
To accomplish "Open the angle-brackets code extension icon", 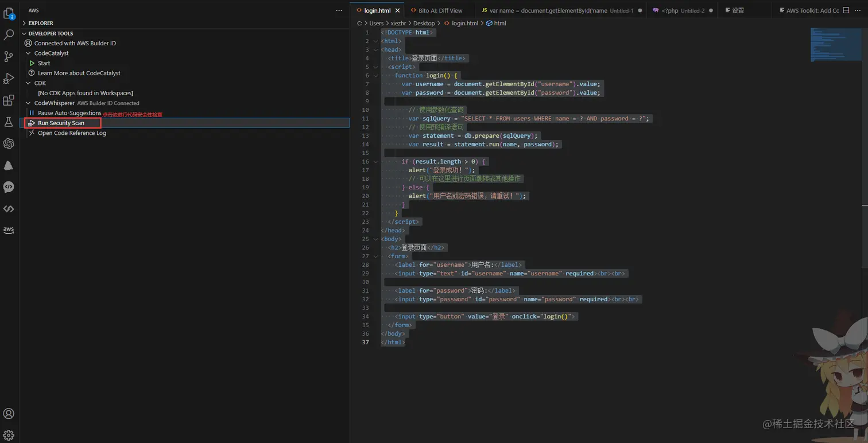I will pos(9,209).
